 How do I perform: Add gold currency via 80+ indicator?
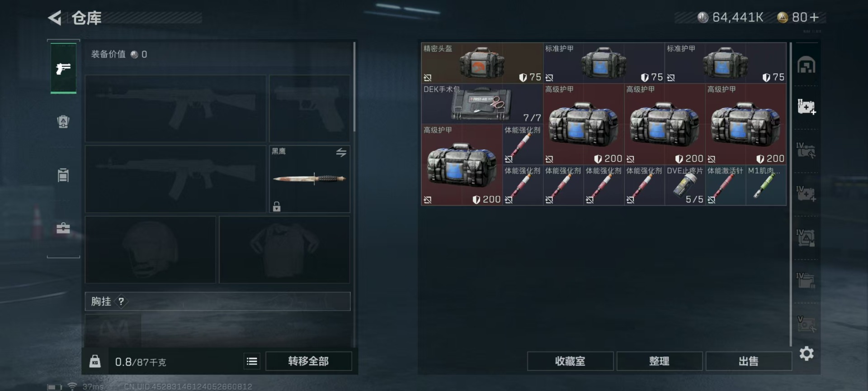coord(798,17)
